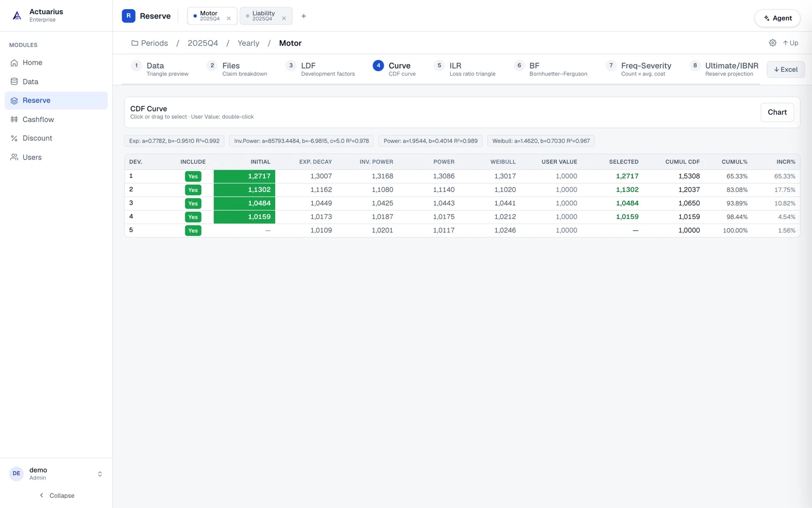This screenshot has height=508, width=812.
Task: Click the SELECTED column header
Action: coord(624,162)
